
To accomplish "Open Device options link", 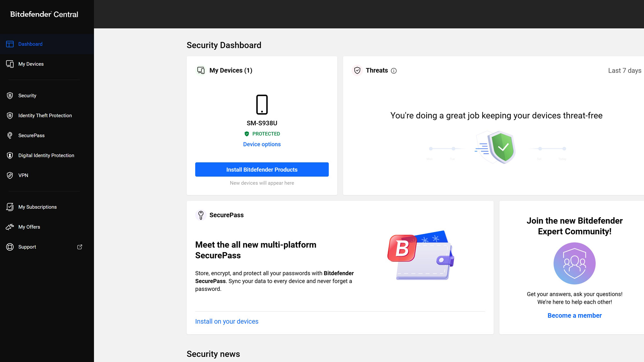I will tap(262, 144).
